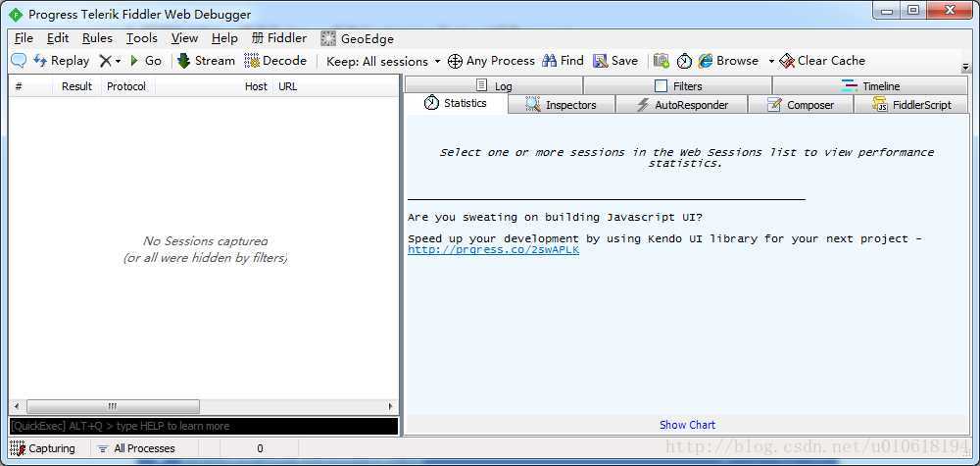This screenshot has height=466, width=980.
Task: Sort sessions by Host column header
Action: (x=213, y=86)
